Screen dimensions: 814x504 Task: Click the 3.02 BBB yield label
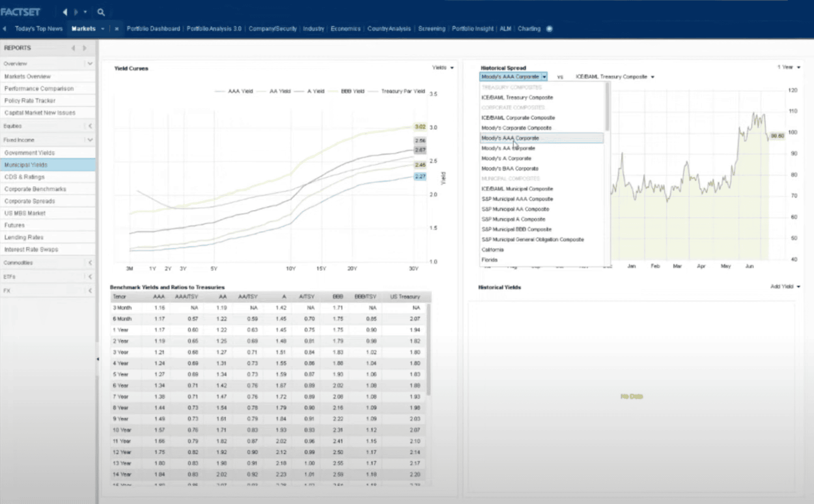[x=420, y=127]
